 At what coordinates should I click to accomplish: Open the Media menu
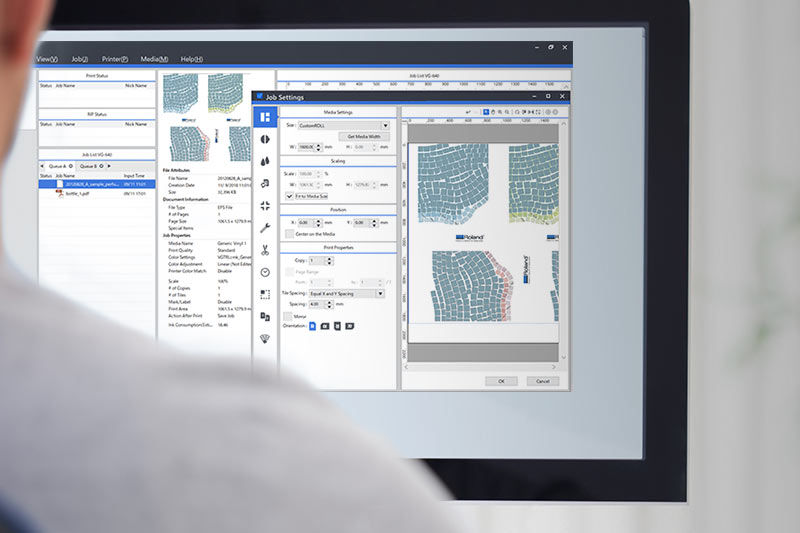pos(154,59)
